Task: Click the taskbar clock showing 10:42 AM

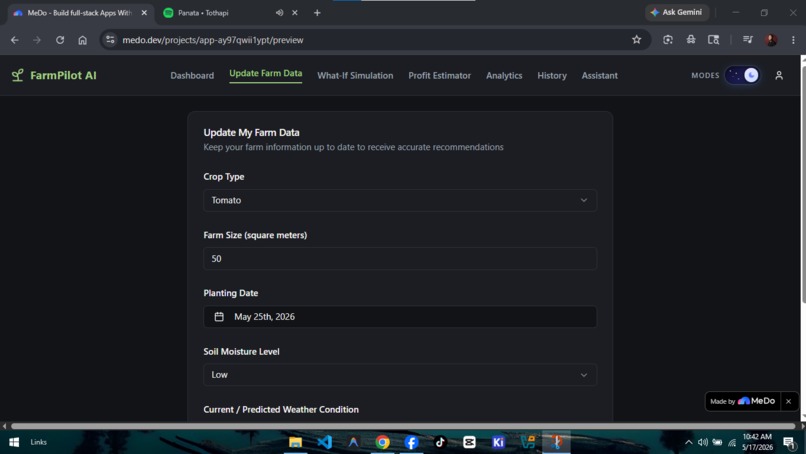Action: click(x=757, y=442)
